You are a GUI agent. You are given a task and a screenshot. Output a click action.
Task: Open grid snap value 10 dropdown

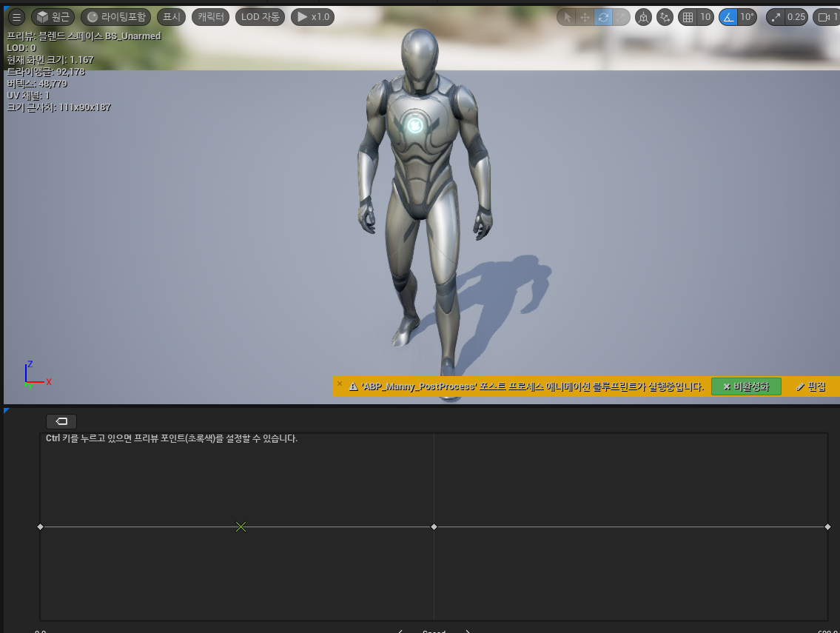tap(705, 17)
